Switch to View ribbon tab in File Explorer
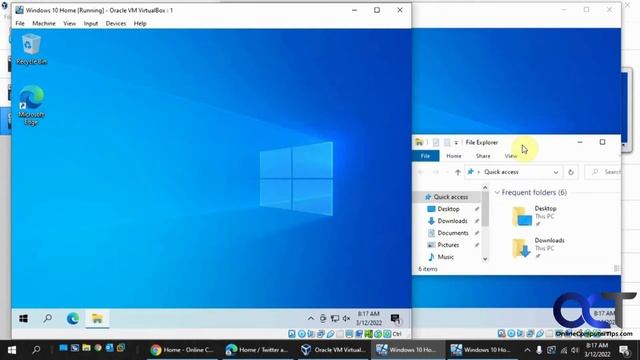 [x=511, y=156]
